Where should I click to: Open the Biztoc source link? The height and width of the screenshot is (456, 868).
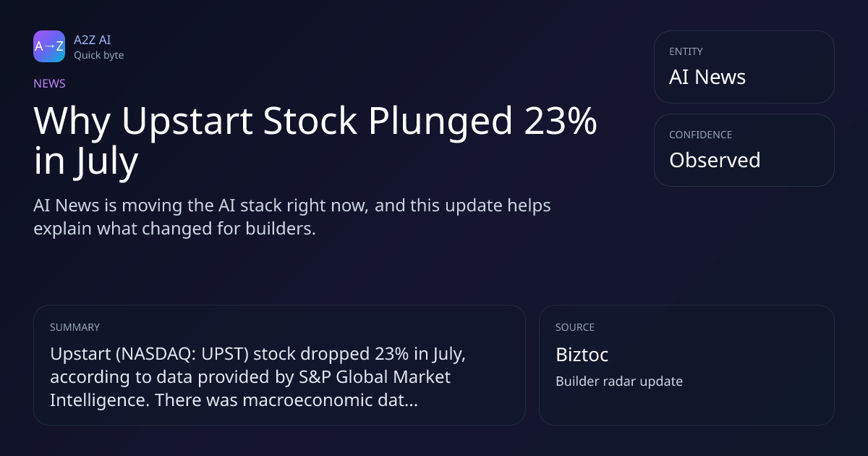click(x=582, y=355)
